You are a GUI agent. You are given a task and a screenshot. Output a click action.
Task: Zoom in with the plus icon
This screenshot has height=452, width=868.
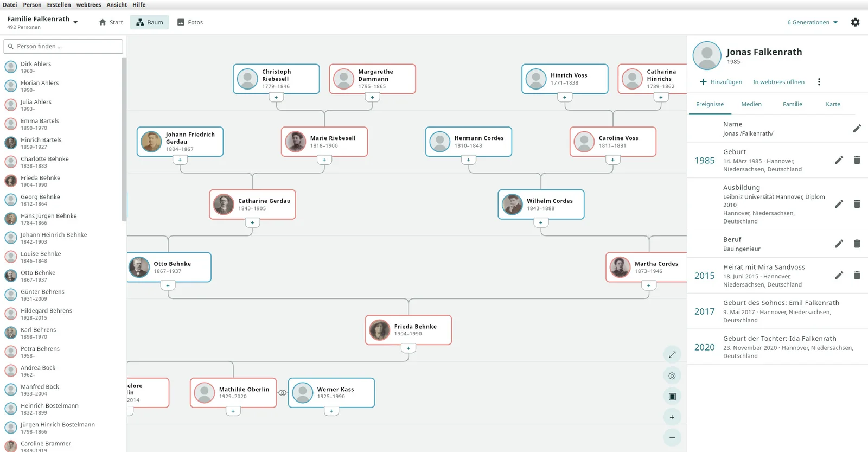tap(672, 417)
